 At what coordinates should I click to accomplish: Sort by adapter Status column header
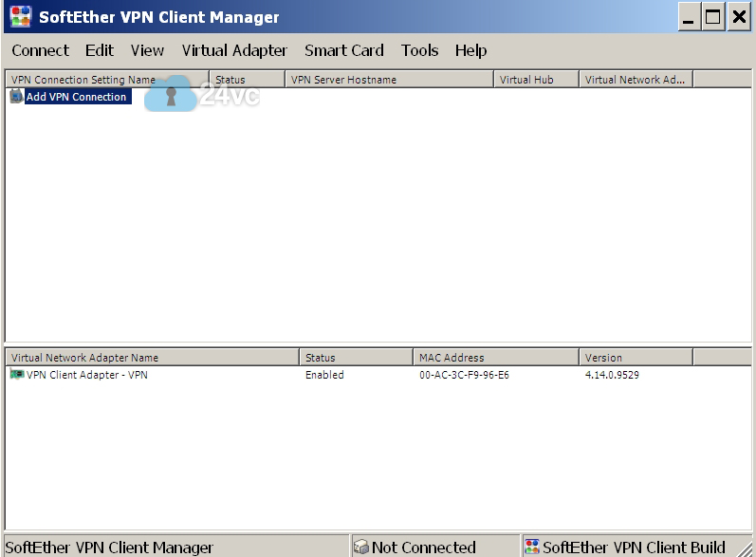[x=357, y=358]
